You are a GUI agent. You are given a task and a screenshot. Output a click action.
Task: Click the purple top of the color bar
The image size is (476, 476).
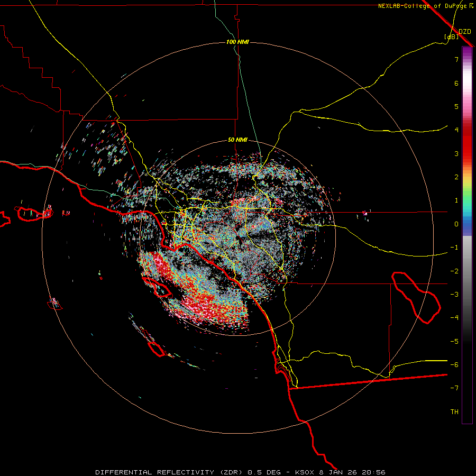coord(467,52)
